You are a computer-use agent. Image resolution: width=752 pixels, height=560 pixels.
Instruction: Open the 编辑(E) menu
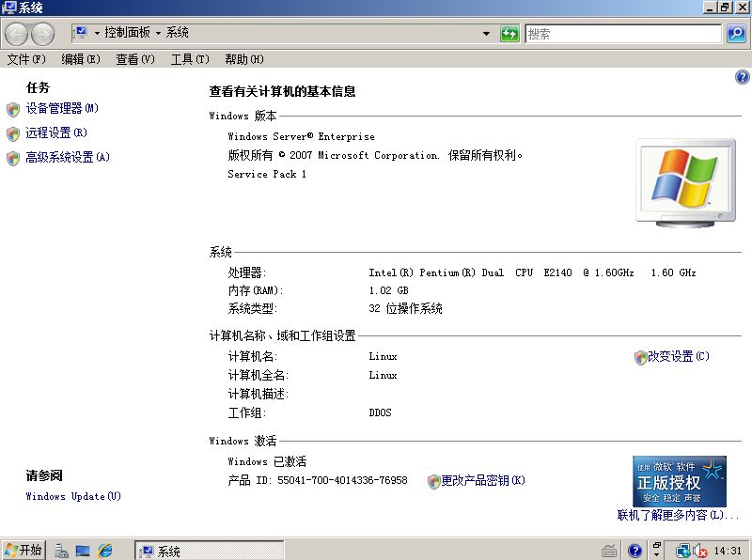[81, 59]
